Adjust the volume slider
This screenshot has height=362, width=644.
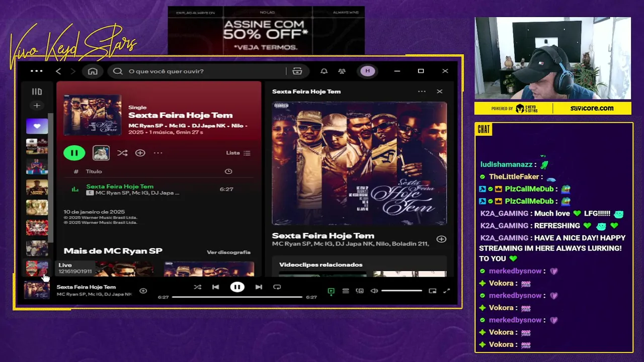coord(401,291)
